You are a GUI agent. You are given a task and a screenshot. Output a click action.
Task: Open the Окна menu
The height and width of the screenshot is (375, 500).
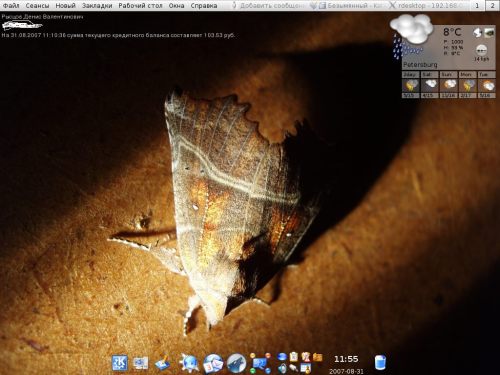(x=176, y=6)
